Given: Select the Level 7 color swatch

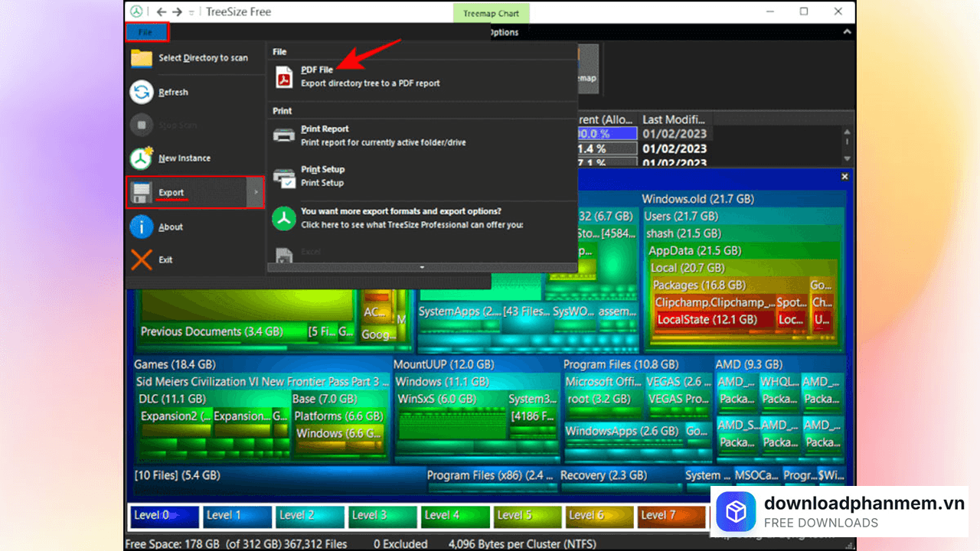Looking at the screenshot, I should pos(671,516).
